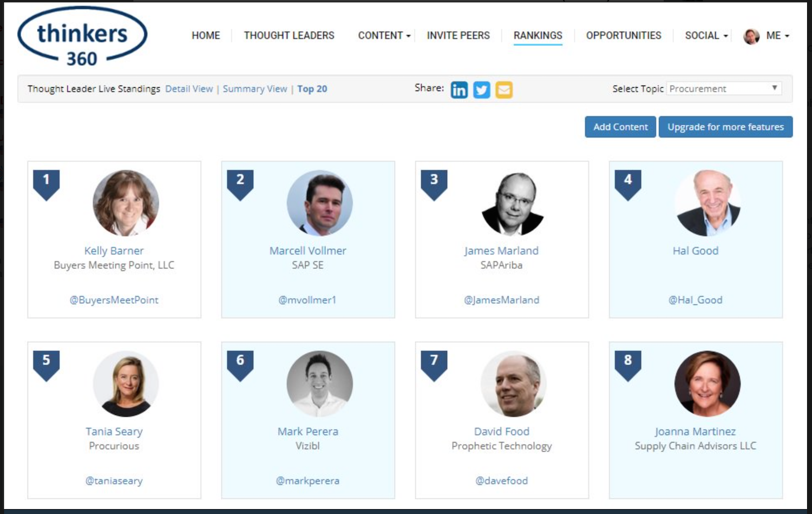Open the Select Topic Procurement dropdown

coord(724,88)
